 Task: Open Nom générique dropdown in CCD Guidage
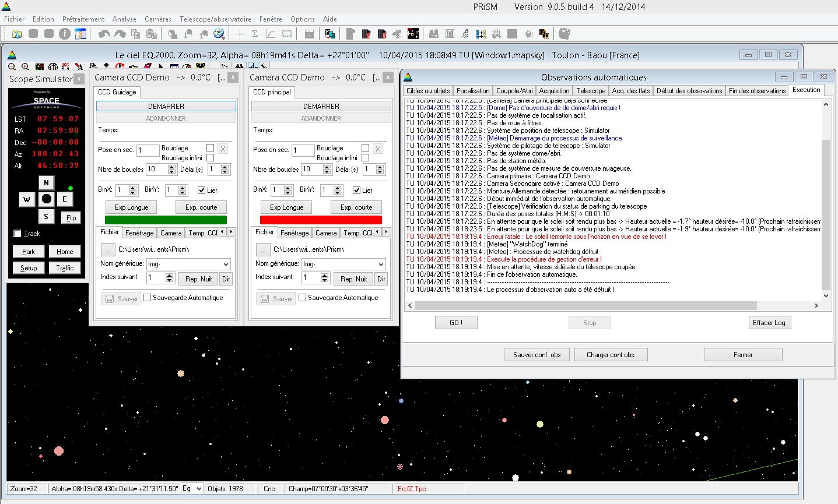[x=226, y=264]
